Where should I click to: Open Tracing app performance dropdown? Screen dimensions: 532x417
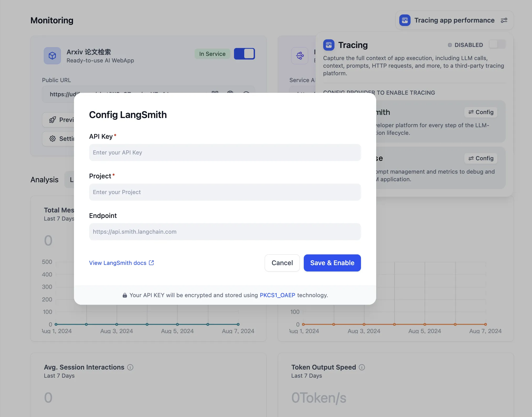(x=454, y=20)
